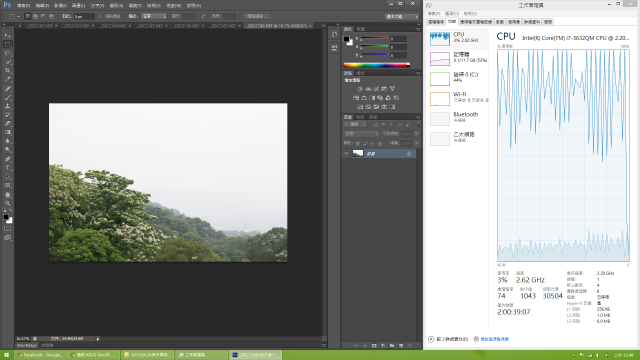The image size is (640, 360).
Task: Select New selection mode icon
Action: (27, 16)
